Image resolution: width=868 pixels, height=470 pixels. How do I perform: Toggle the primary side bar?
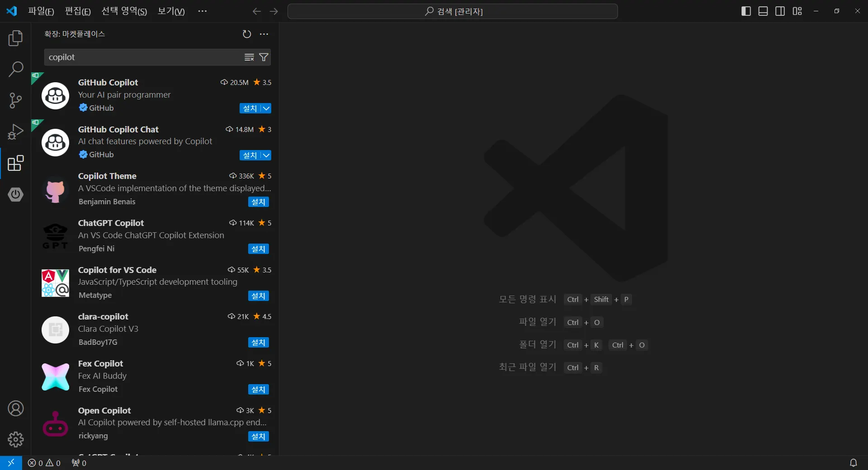point(746,11)
